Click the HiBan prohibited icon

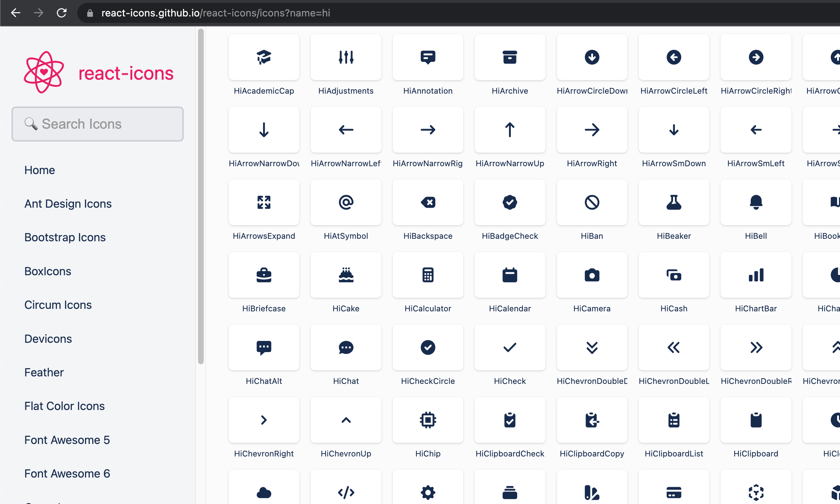pos(592,202)
